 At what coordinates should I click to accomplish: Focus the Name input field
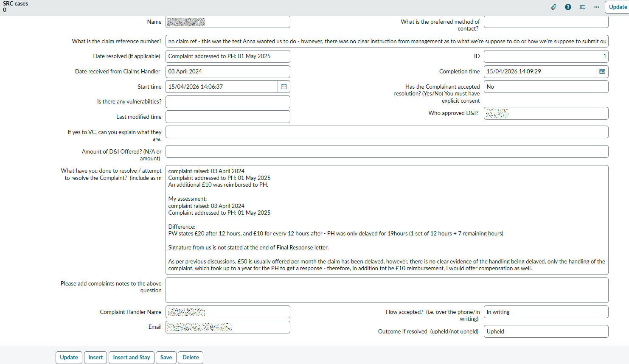click(228, 22)
